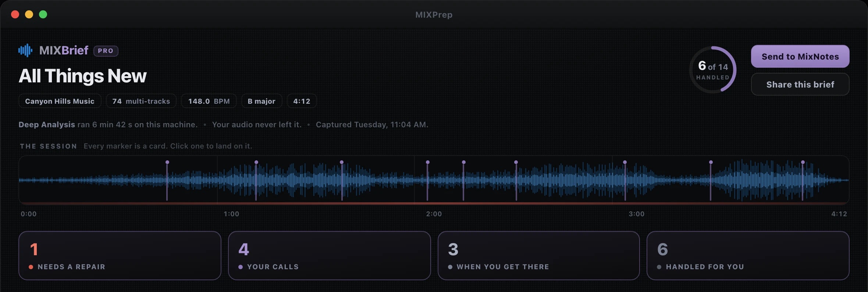Click the Deep Analysis run time text

108,125
